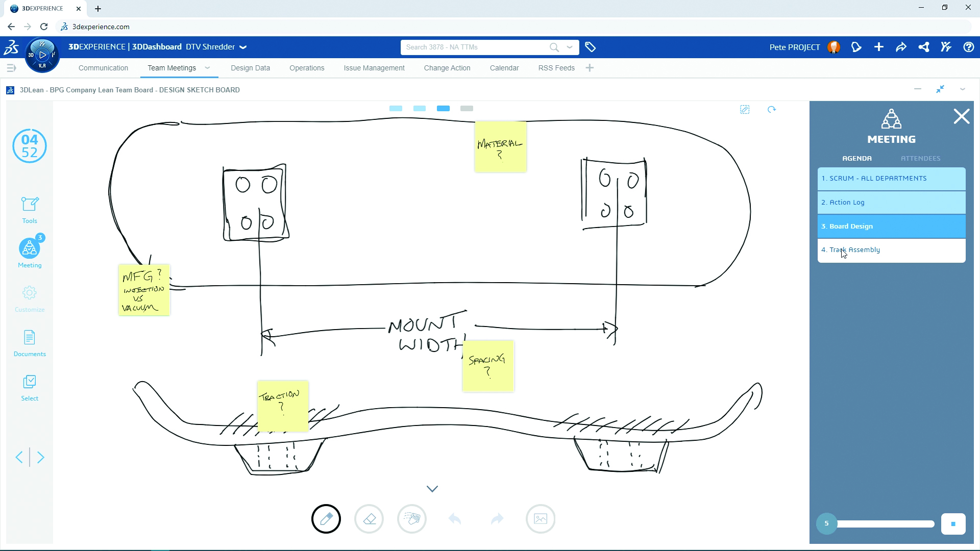Select the Drawing/Pen tool

pyautogui.click(x=326, y=518)
